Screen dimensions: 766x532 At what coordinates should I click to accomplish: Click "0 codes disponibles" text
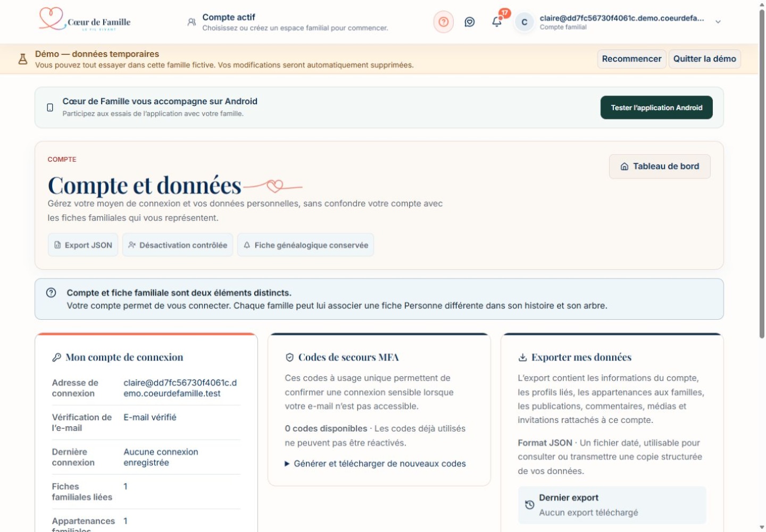coord(326,428)
